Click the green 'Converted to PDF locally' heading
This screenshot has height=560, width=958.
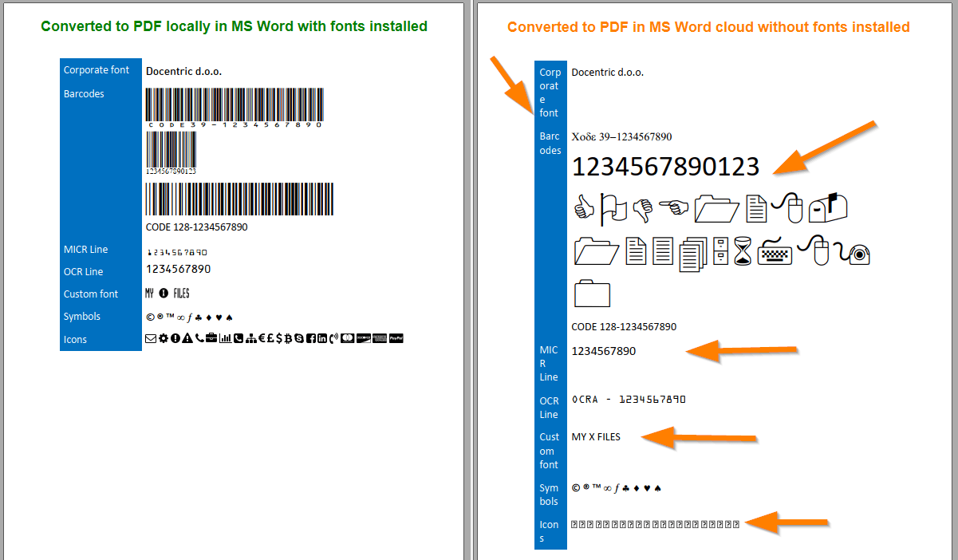(x=235, y=26)
